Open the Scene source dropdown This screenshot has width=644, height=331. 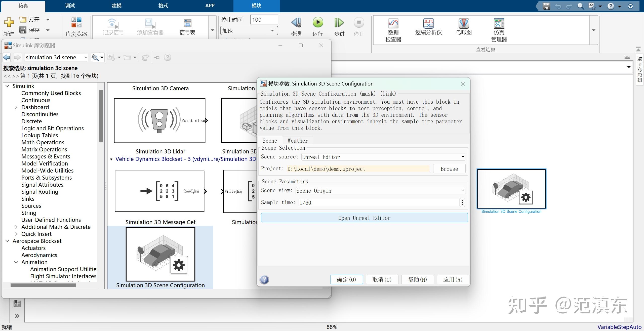[383, 157]
